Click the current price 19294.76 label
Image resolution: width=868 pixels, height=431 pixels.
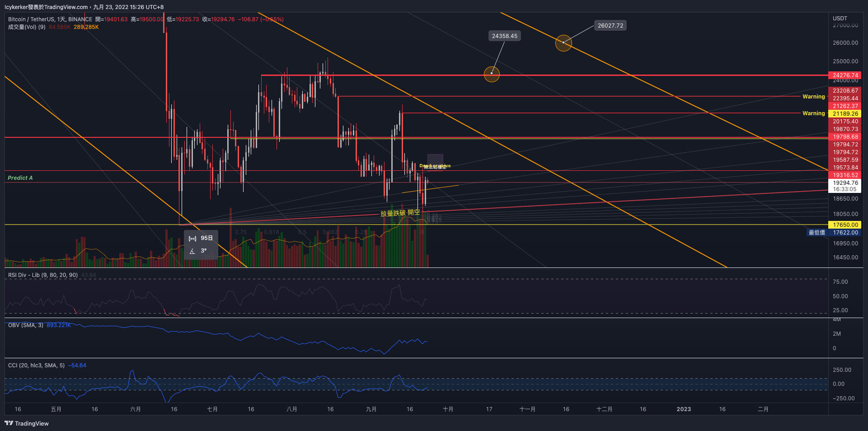point(845,183)
